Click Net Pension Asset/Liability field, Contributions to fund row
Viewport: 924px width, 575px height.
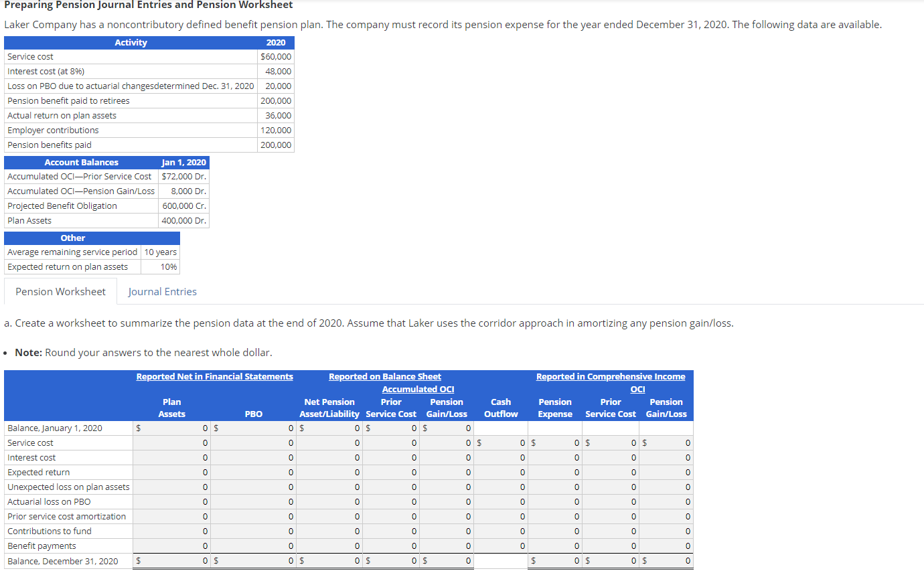pyautogui.click(x=328, y=531)
